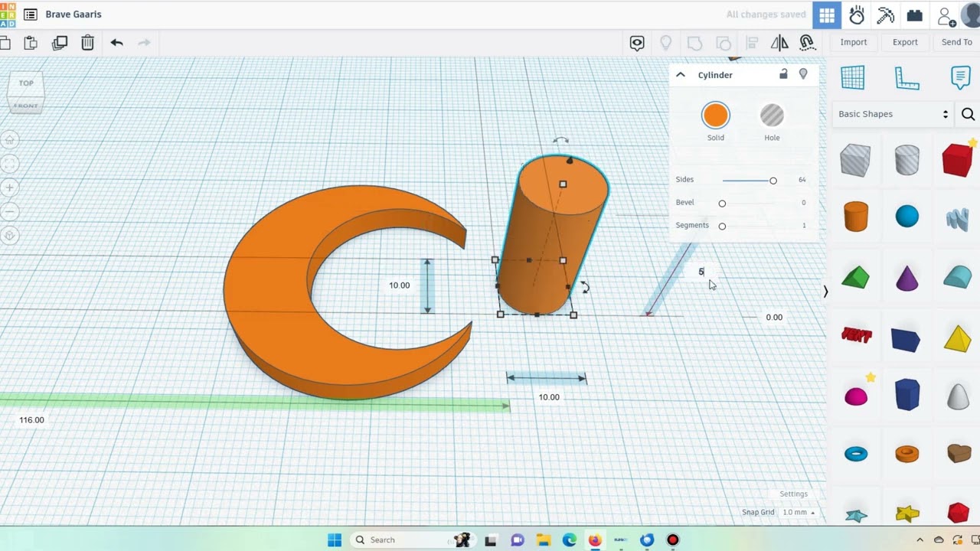
Task: Select the yellow Pyramid shape
Action: pyautogui.click(x=958, y=338)
